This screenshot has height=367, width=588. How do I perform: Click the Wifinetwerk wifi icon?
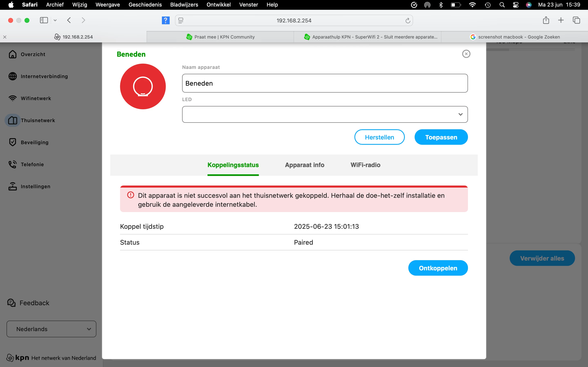[13, 98]
